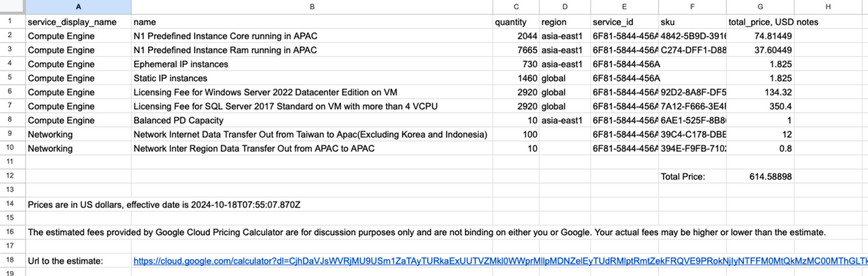Click quantity value 730

516,64
